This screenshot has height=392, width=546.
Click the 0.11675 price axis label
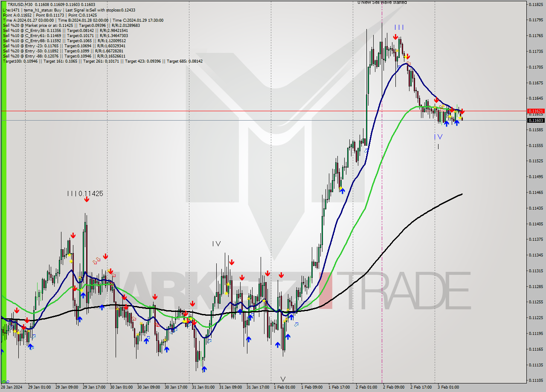[x=535, y=83]
